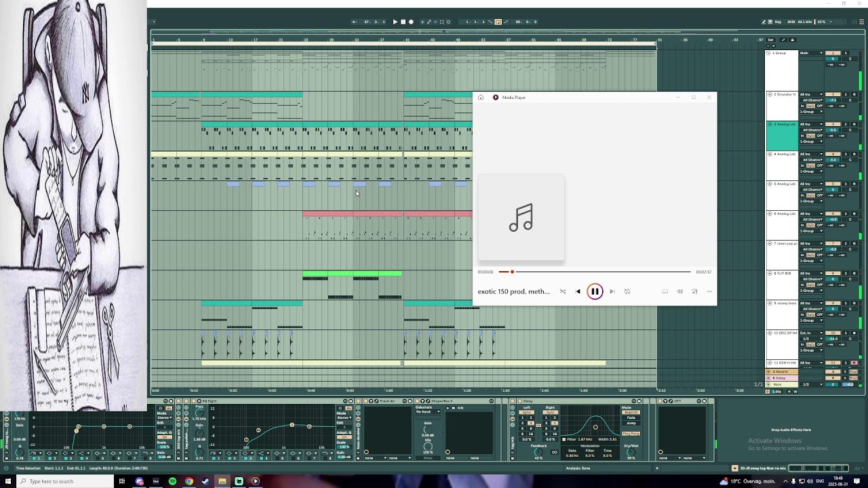Click EQ Eight Freq knob
Screen dimensions: 868x488
199,412
